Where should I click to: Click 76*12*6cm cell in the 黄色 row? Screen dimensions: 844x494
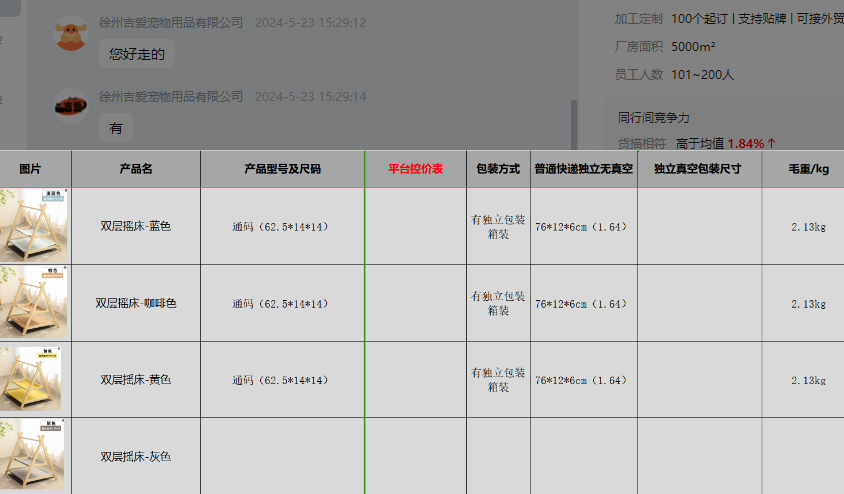pyautogui.click(x=584, y=380)
